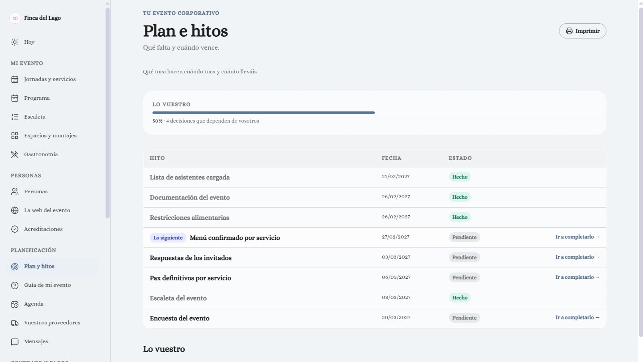Click Lista de asistentes cargada milestone
The image size is (644, 362).
tap(190, 177)
